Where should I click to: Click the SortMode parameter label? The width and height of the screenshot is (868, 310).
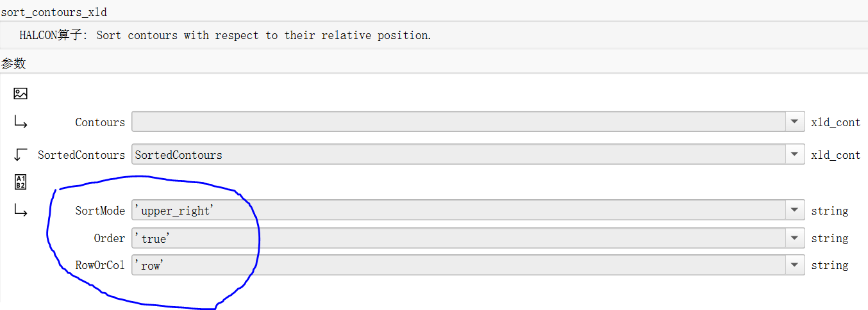(x=100, y=211)
